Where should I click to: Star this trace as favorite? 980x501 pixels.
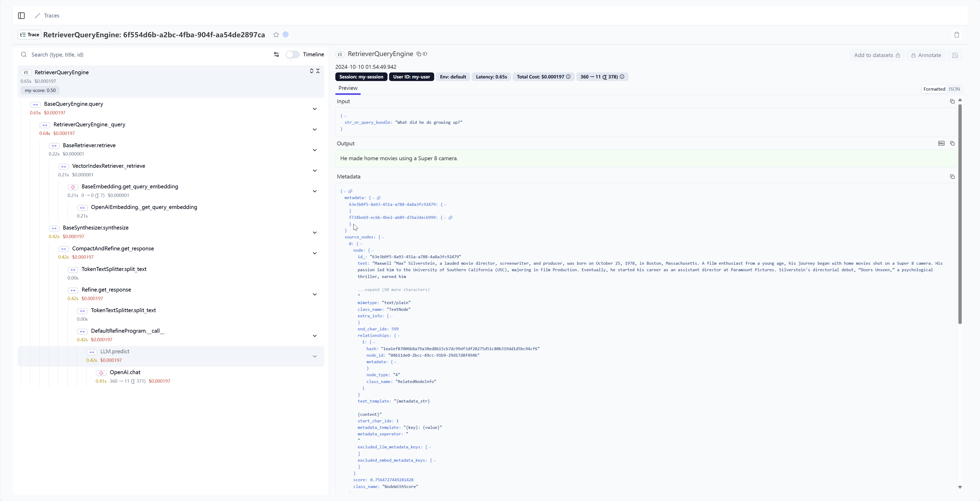pyautogui.click(x=276, y=35)
